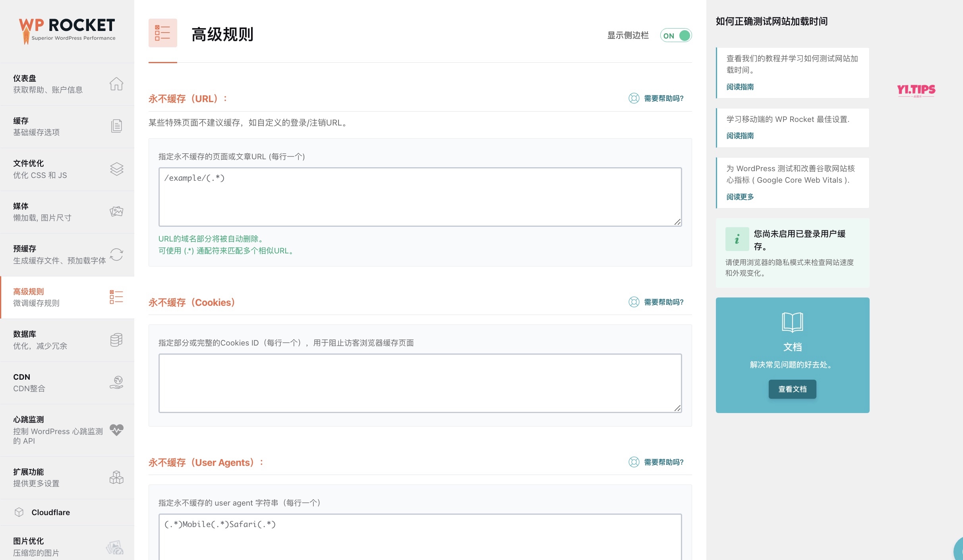Open the 缓存 settings tab
Viewport: 963px width, 560px height.
(x=67, y=127)
